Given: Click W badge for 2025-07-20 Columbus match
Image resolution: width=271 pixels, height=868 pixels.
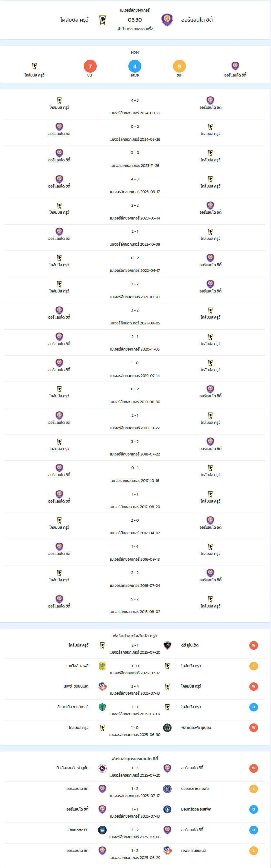Looking at the screenshot, I should (254, 645).
